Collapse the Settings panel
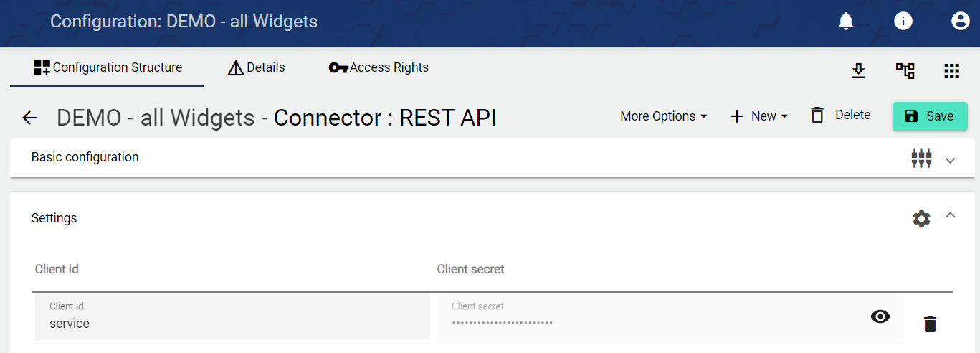The height and width of the screenshot is (353, 980). (951, 215)
